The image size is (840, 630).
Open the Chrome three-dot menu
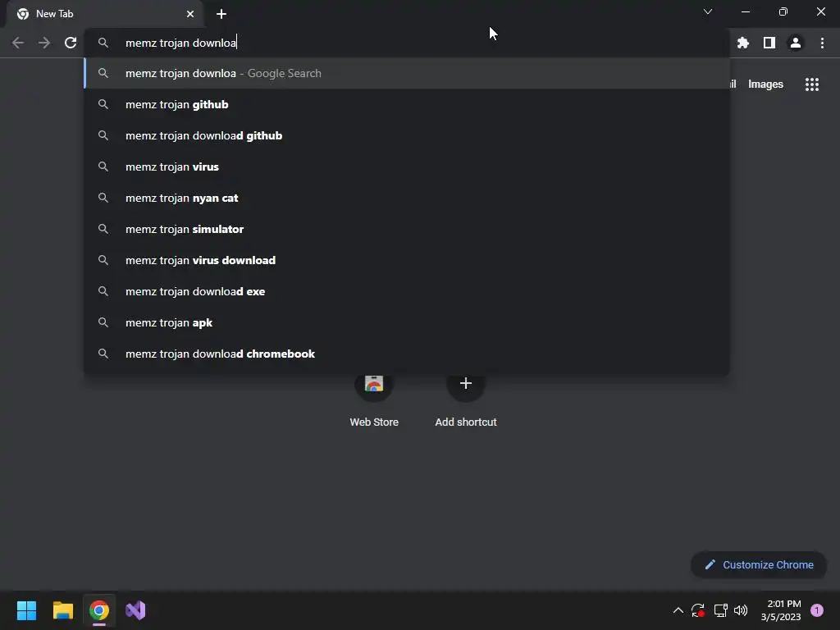[x=822, y=43]
